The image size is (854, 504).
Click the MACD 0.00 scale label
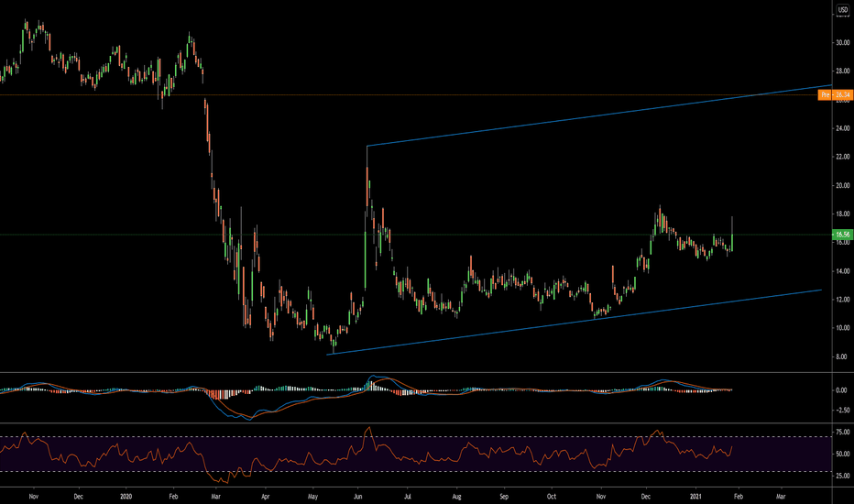tap(841, 390)
